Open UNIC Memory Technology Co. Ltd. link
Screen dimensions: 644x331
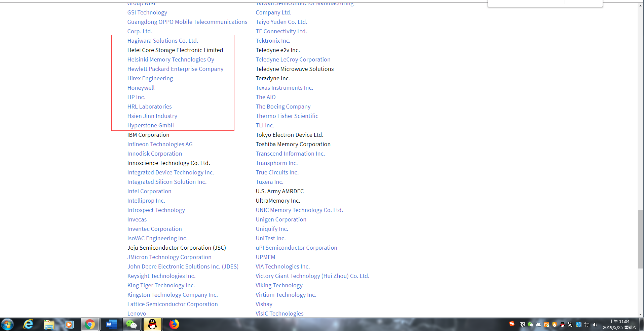coord(299,210)
